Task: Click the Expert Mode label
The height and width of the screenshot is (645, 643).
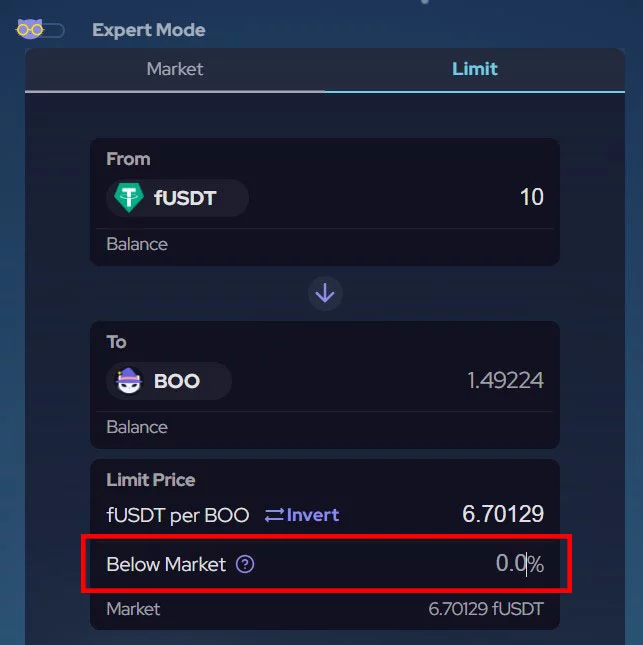Action: point(148,30)
